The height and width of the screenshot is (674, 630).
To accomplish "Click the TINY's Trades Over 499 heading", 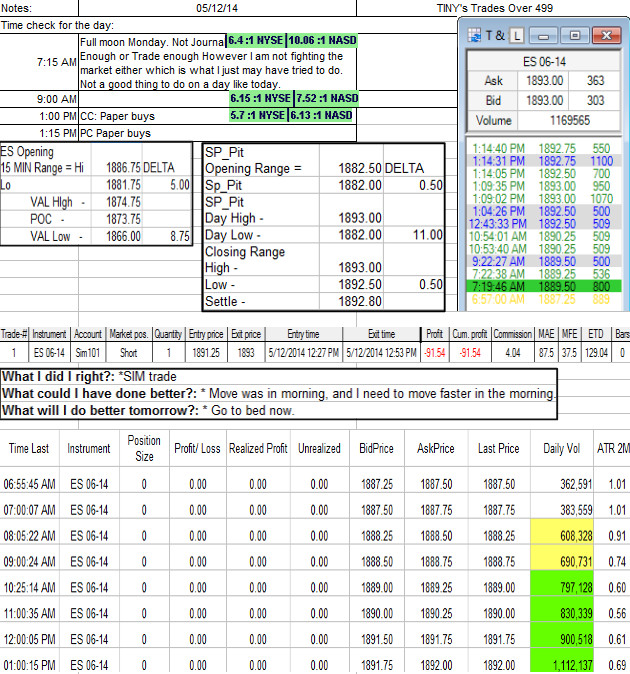I will coord(494,8).
